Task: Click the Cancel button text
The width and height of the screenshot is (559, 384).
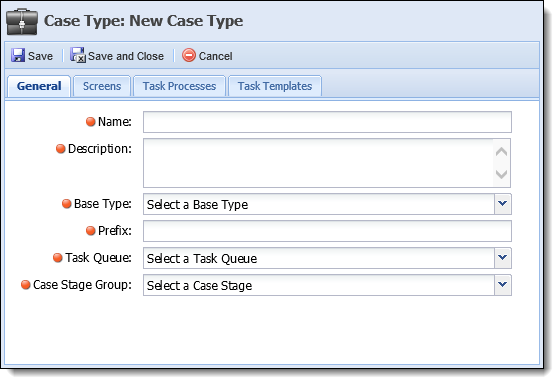Action: pyautogui.click(x=215, y=56)
